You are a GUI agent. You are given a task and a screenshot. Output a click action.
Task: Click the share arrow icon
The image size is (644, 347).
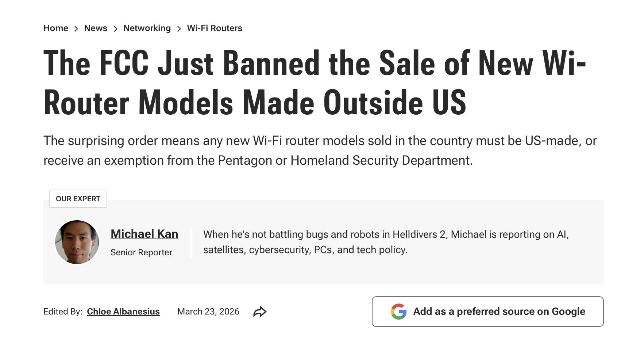(x=260, y=312)
